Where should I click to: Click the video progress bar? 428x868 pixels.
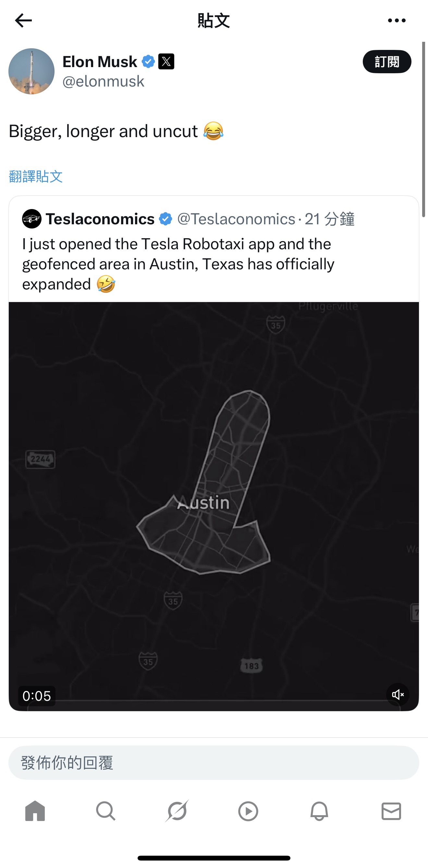(x=214, y=701)
